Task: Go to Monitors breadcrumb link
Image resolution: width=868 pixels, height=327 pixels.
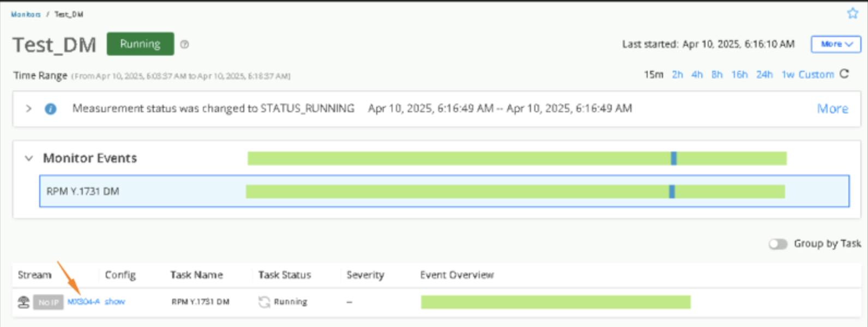Action: [x=26, y=15]
